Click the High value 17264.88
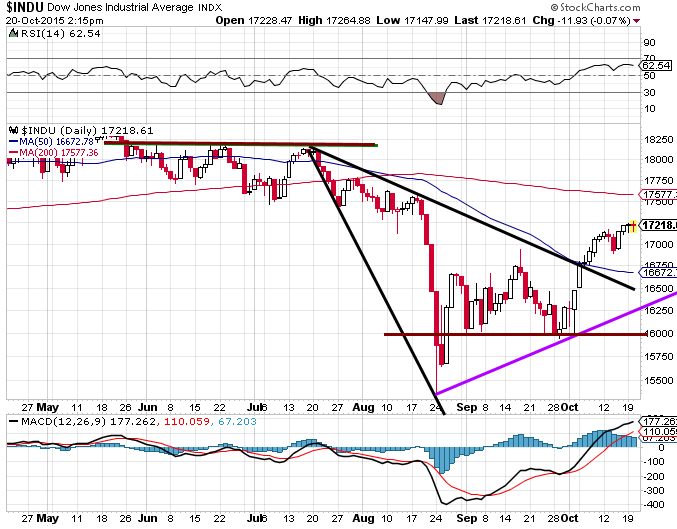The height and width of the screenshot is (529, 677). [x=348, y=20]
